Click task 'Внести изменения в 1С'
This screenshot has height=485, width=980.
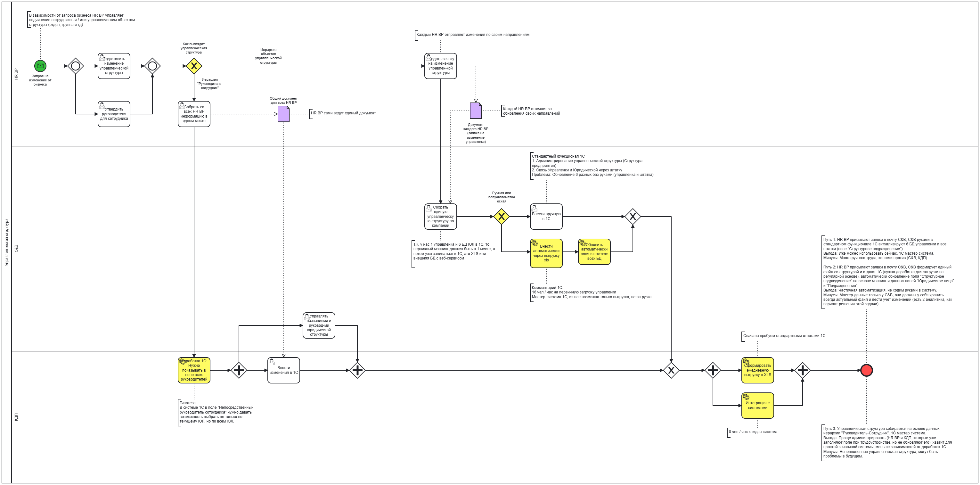tap(283, 370)
